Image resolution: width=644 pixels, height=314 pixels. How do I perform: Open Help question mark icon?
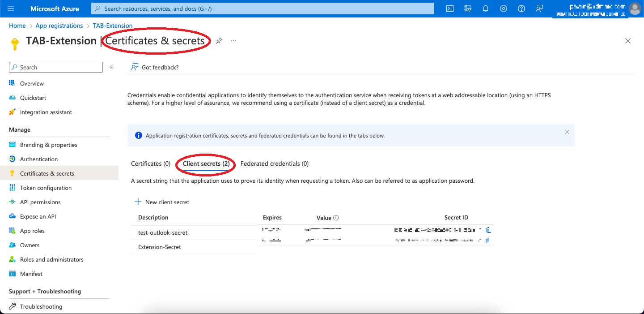pos(521,9)
